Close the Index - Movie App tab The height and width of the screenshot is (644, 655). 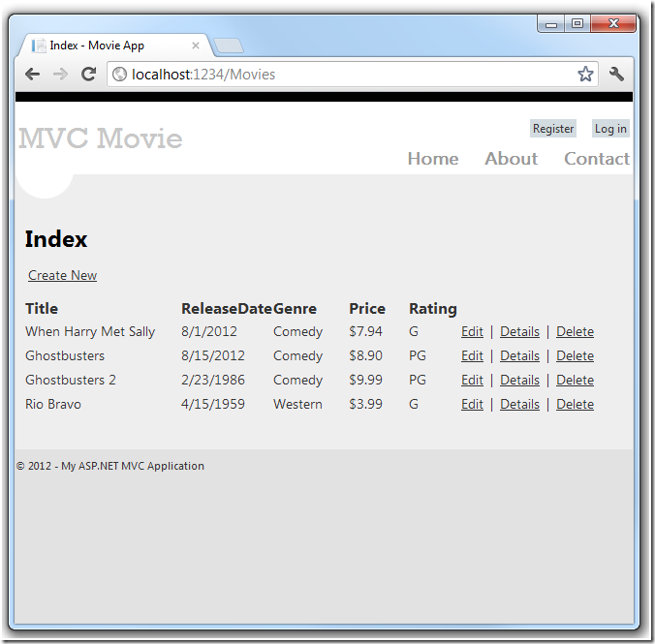click(x=195, y=46)
